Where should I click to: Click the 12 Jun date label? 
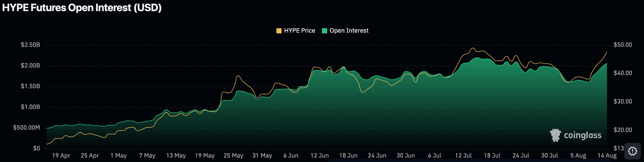click(x=320, y=156)
